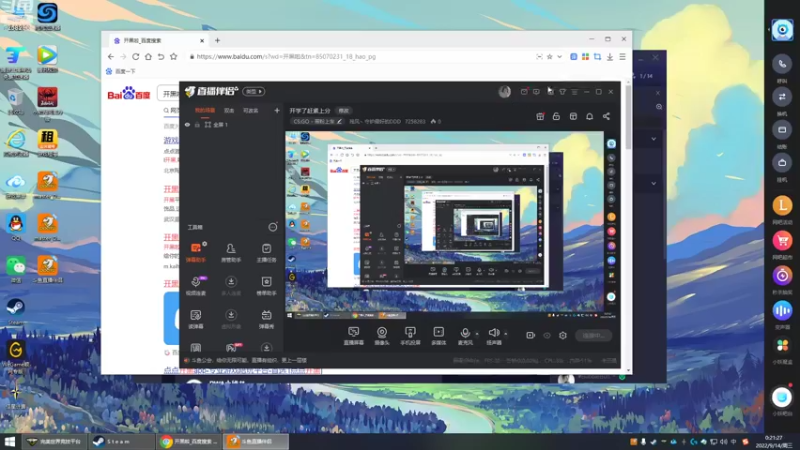Open the 读弹幕 tool
This screenshot has height=450, width=800.
[x=196, y=319]
